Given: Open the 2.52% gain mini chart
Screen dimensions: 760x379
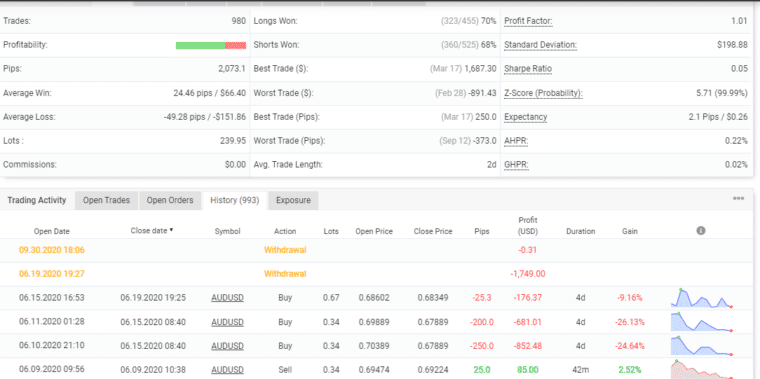Looking at the screenshot, I should coord(702,370).
